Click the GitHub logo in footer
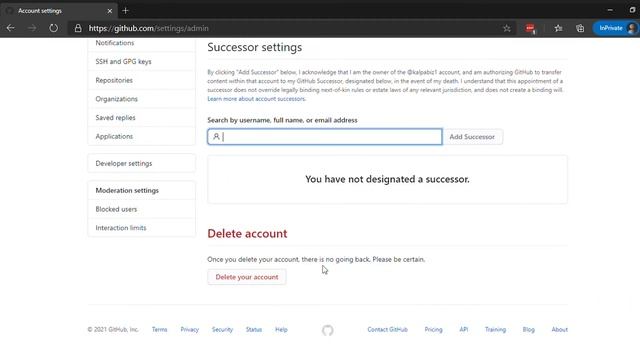 pyautogui.click(x=327, y=330)
